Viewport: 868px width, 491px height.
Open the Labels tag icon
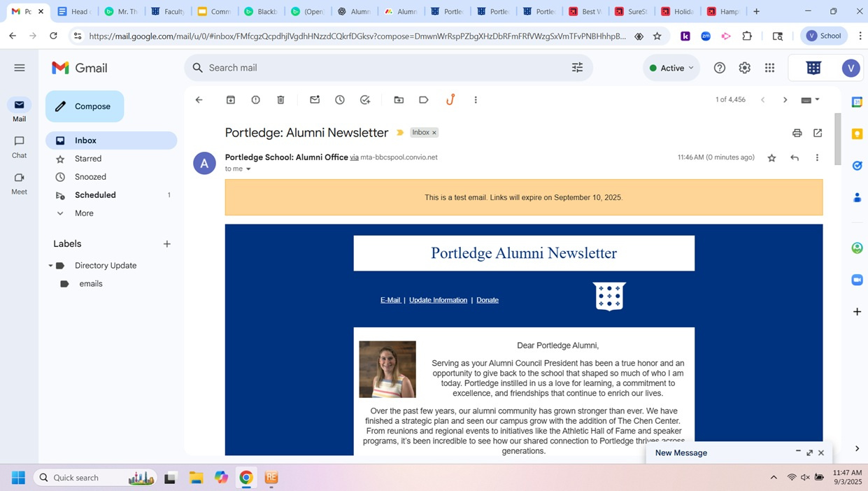pos(424,100)
